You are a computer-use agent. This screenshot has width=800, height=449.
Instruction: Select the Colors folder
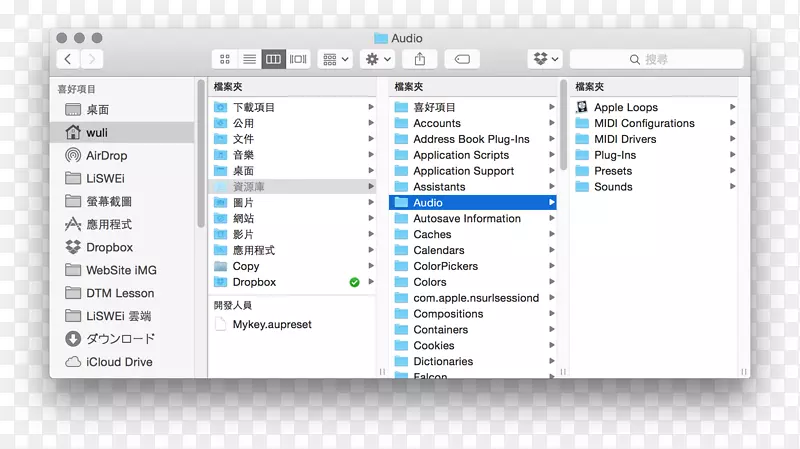pyautogui.click(x=472, y=282)
